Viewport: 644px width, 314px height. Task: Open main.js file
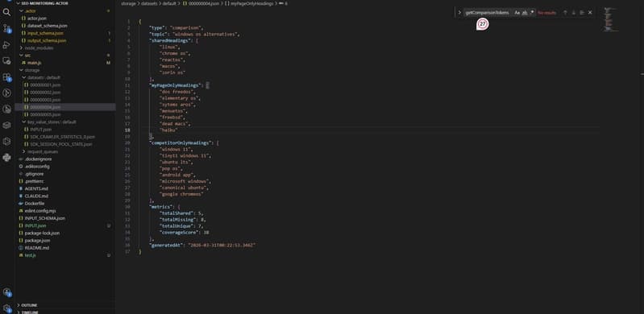click(x=34, y=63)
